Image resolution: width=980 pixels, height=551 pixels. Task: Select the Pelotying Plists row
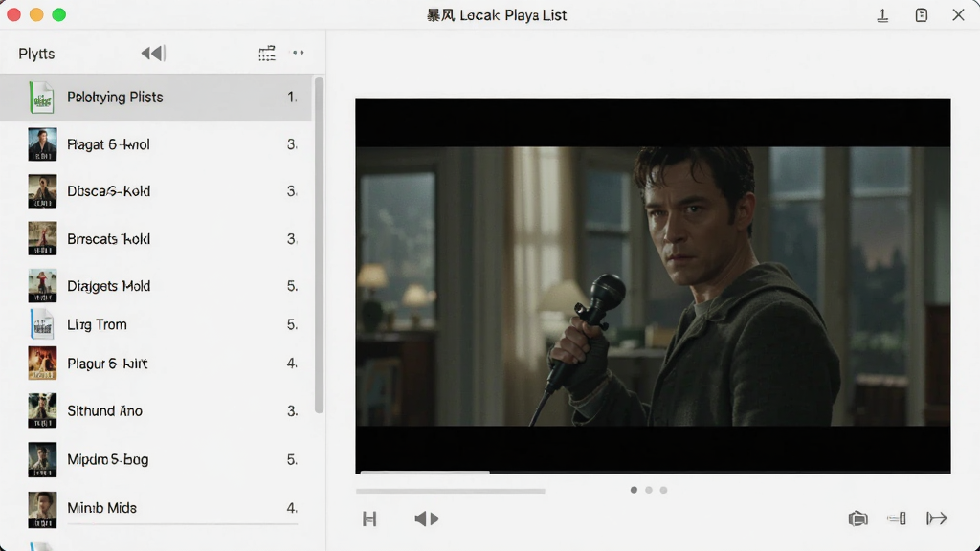pyautogui.click(x=156, y=98)
